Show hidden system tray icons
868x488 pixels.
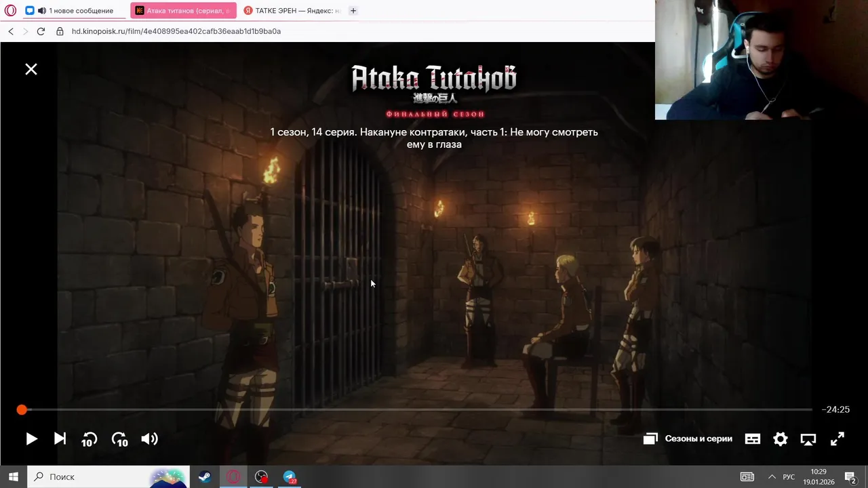[x=771, y=476]
